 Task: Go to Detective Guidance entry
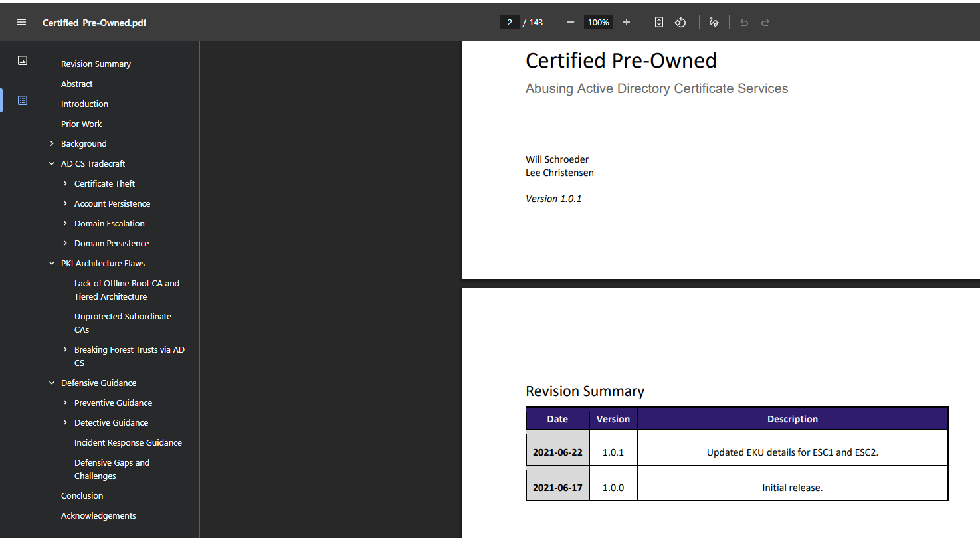point(111,422)
